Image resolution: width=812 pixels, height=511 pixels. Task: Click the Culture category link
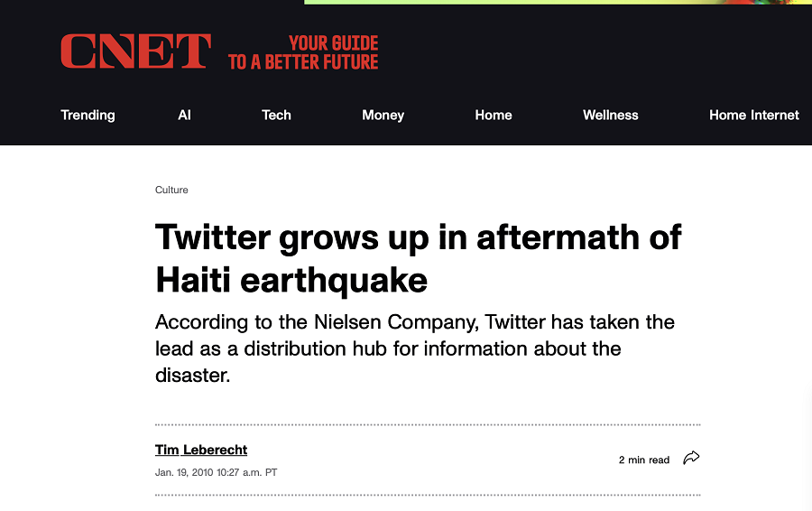click(171, 190)
